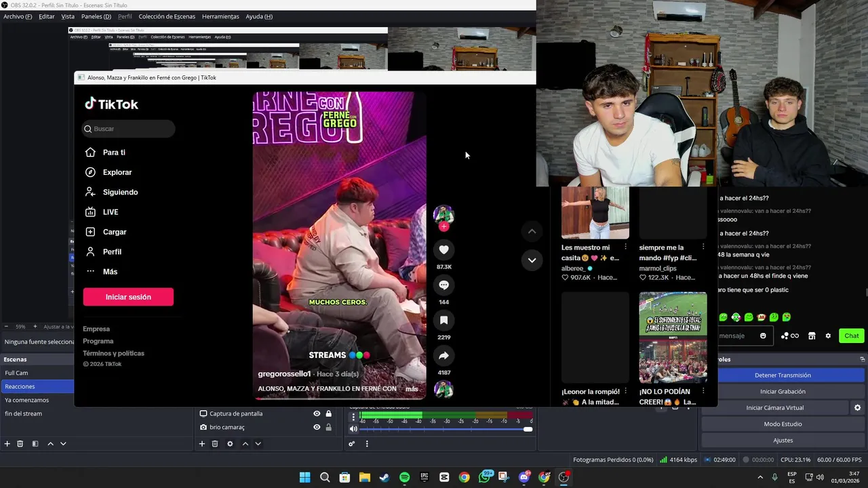
Task: Go to the next TikTok video
Action: point(532,260)
